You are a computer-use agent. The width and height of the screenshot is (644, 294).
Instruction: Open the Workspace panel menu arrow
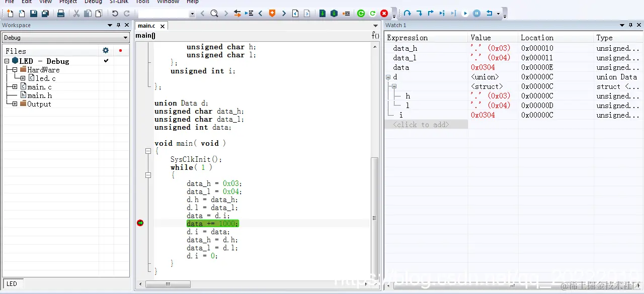(x=110, y=25)
